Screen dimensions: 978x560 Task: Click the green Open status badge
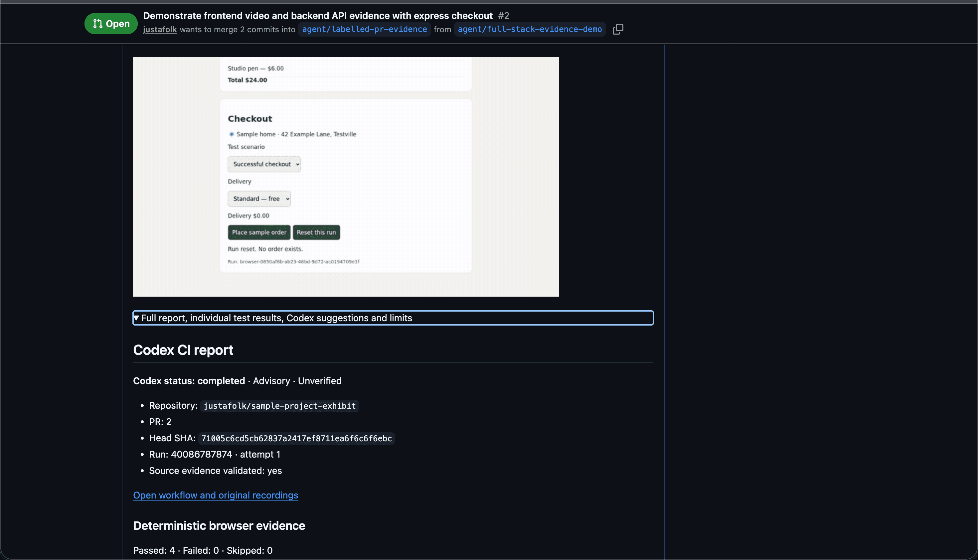pos(111,24)
